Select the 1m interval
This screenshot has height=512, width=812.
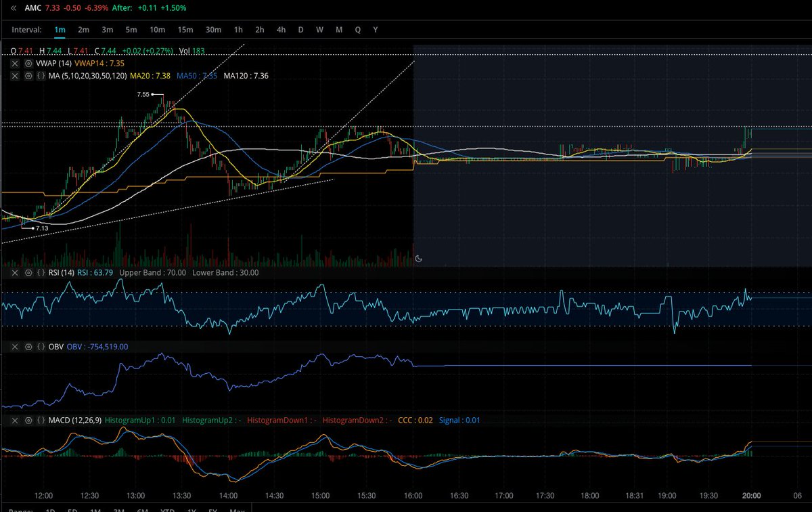60,30
